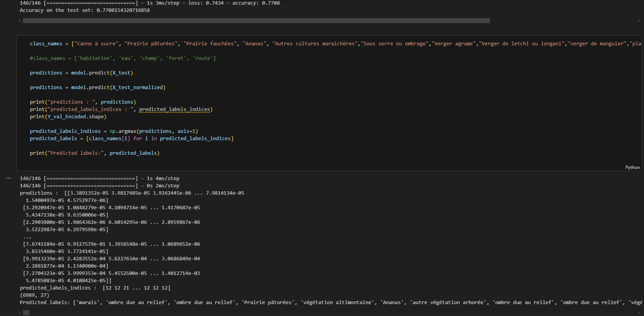Click the 'model.predict(X_test_normalized)' code line
Screen dimensions: 644x316
click(98, 88)
